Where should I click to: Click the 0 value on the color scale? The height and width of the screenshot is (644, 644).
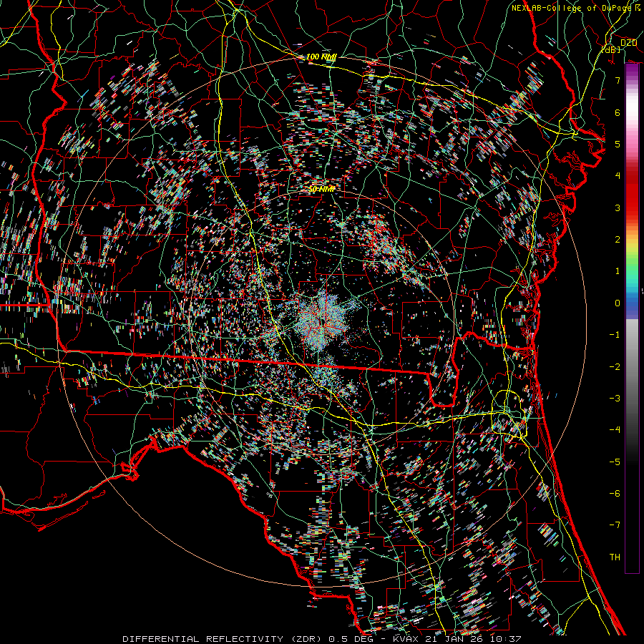tap(618, 303)
